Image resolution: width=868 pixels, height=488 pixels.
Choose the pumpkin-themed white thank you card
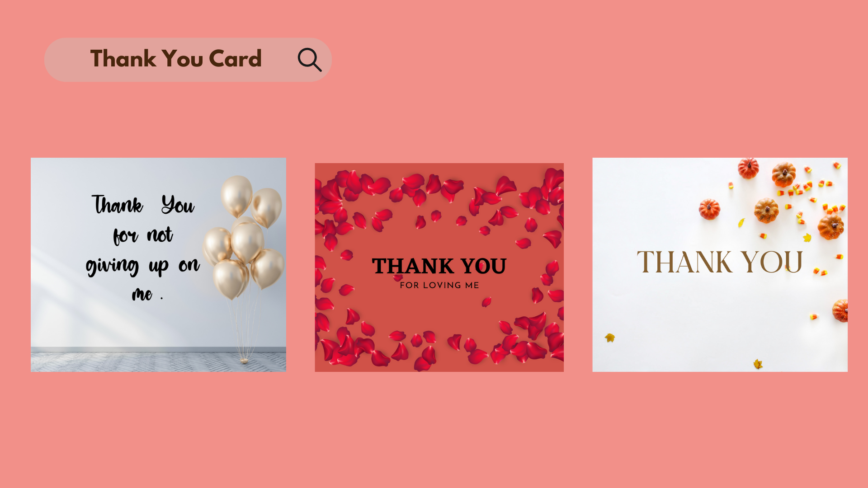720,265
